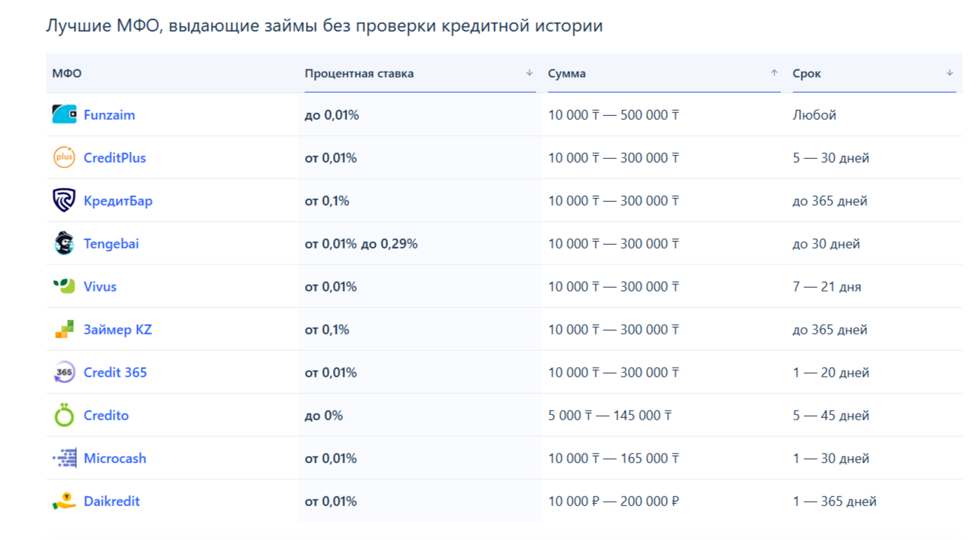The height and width of the screenshot is (540, 980).
Task: Open the Credit 365 link
Action: 115,373
